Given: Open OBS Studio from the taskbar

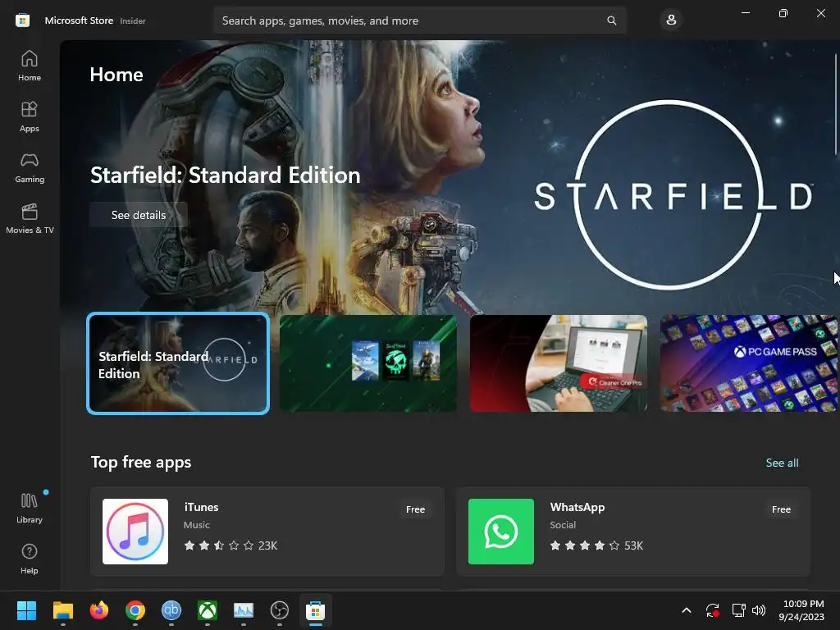Looking at the screenshot, I should pyautogui.click(x=280, y=610).
